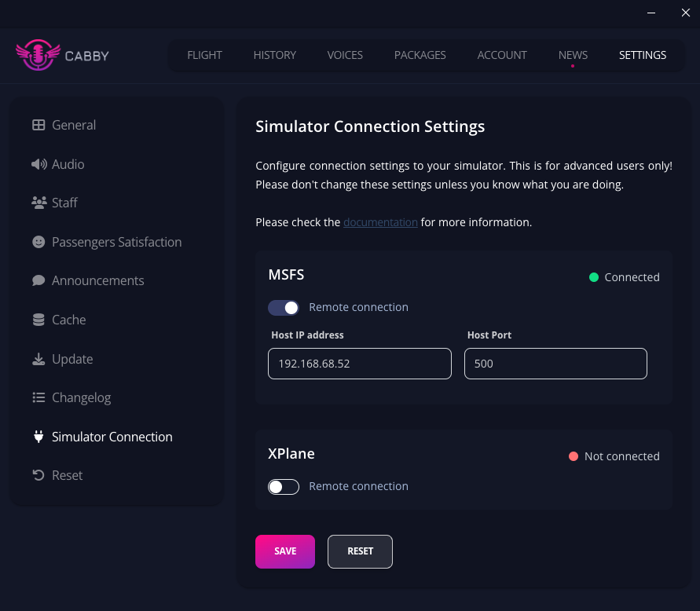Switch to the Flight tab

coord(204,55)
